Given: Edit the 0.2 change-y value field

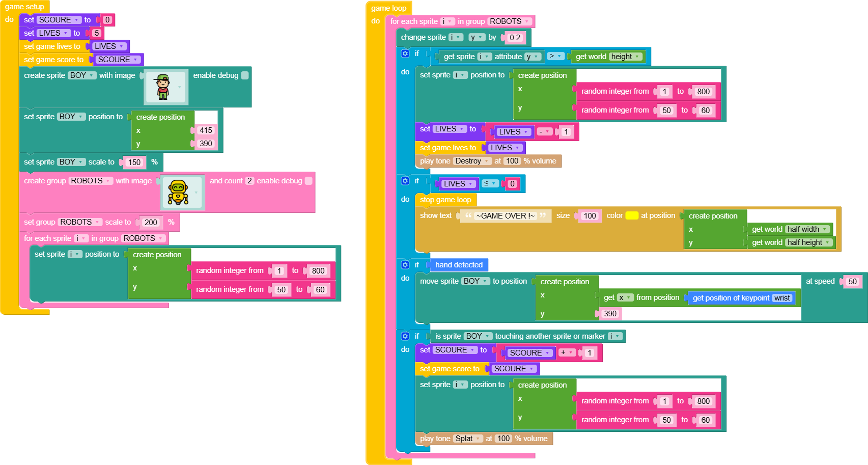Looking at the screenshot, I should click(x=515, y=38).
